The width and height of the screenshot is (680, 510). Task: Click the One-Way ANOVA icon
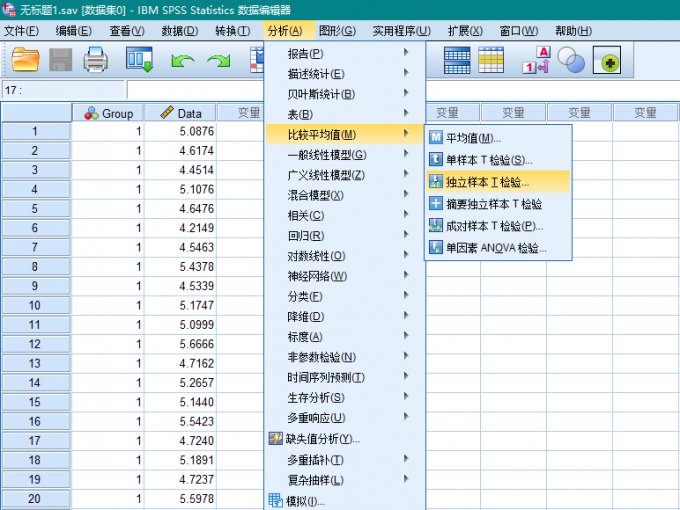pos(435,247)
